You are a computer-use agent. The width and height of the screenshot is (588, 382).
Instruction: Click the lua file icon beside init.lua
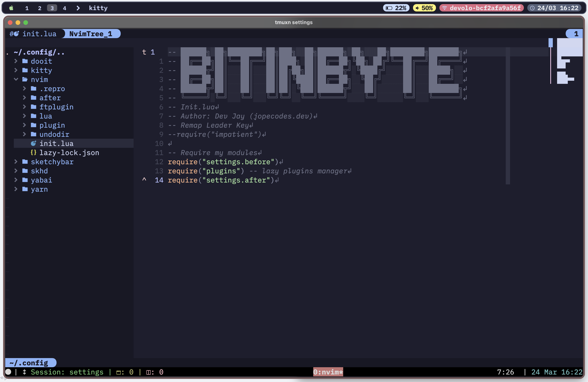(33, 143)
